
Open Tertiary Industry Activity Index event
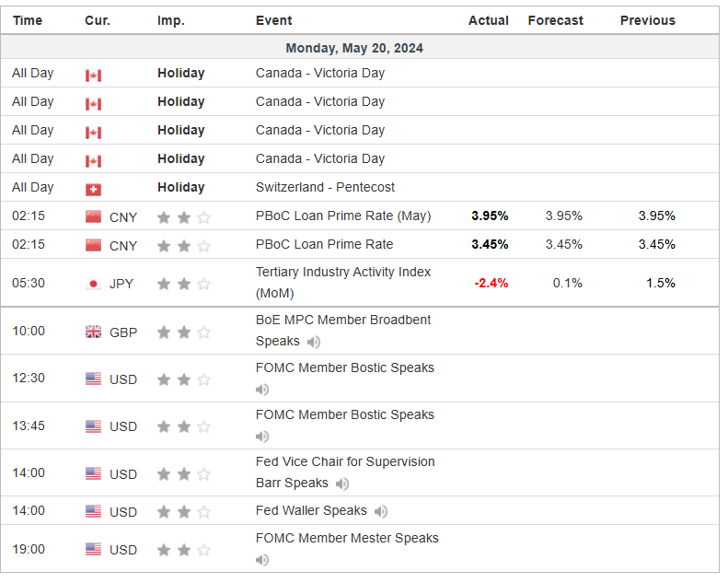click(343, 273)
